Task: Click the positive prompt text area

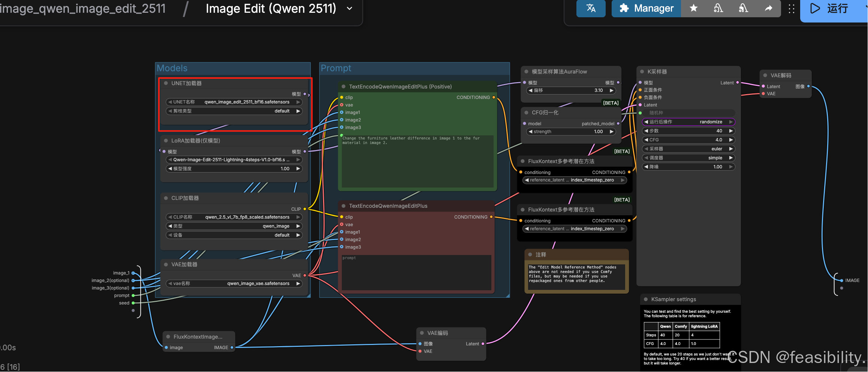Action: coord(418,161)
